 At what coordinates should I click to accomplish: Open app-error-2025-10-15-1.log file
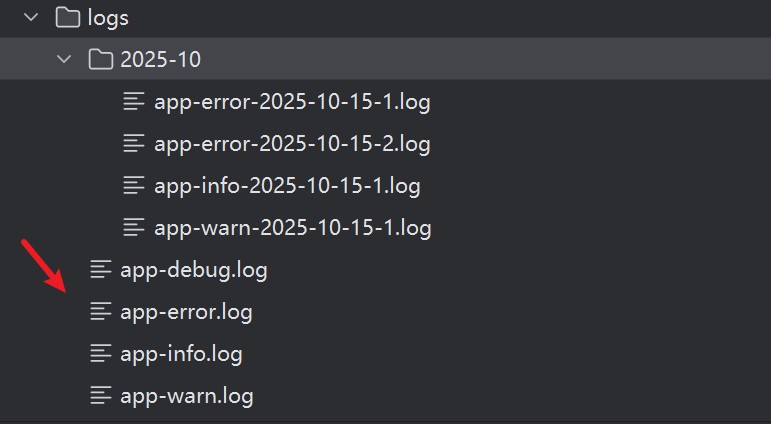tap(292, 101)
